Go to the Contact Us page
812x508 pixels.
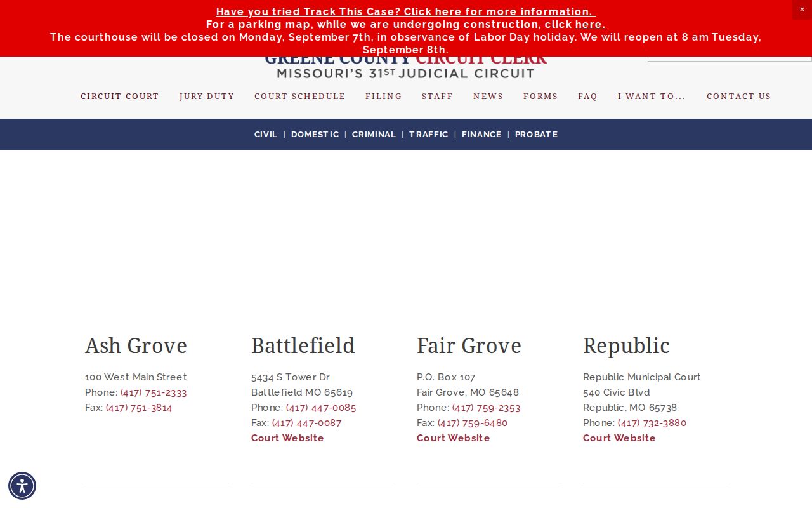click(x=739, y=97)
